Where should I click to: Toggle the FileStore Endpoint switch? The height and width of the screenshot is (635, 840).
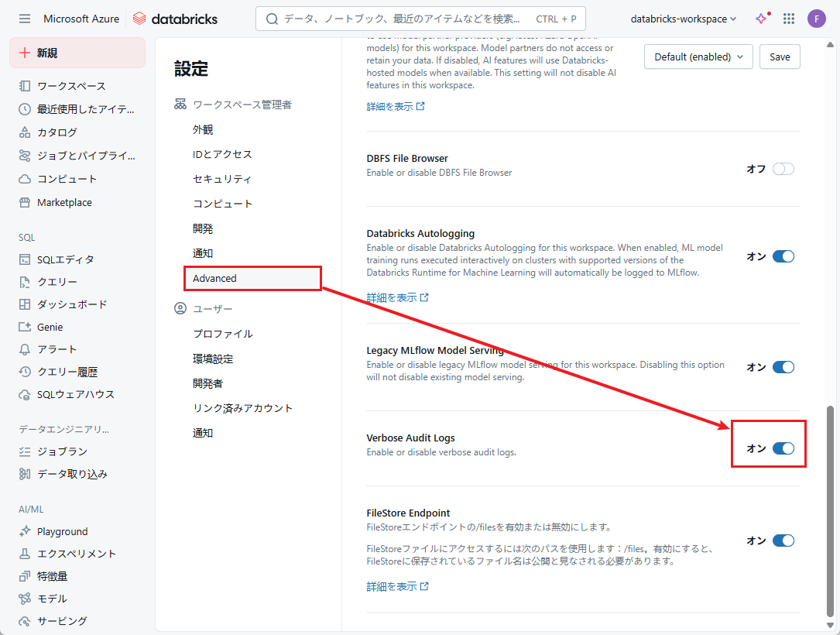[x=783, y=541]
